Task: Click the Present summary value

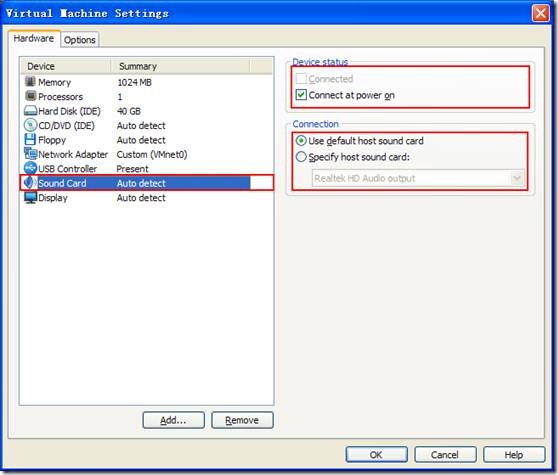Action: [132, 169]
